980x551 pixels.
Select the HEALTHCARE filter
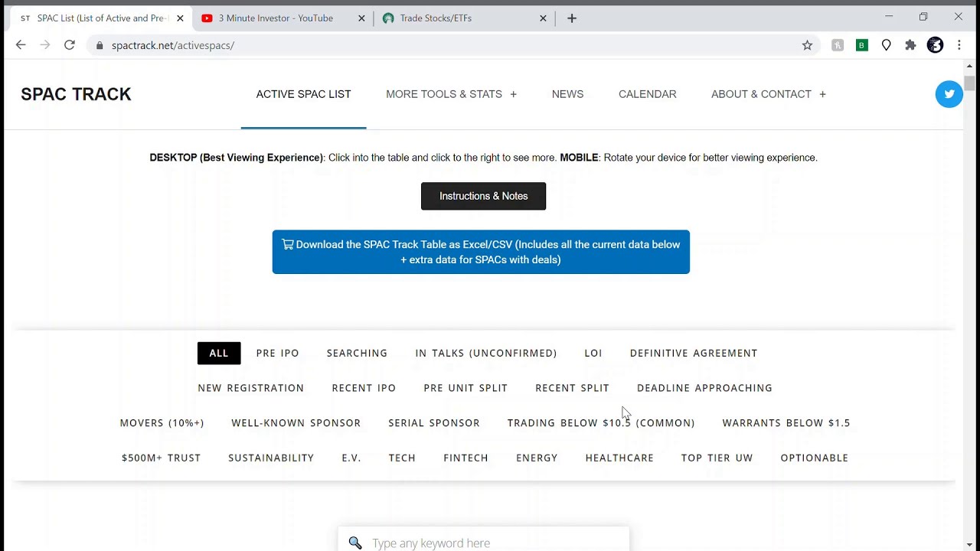pos(619,458)
